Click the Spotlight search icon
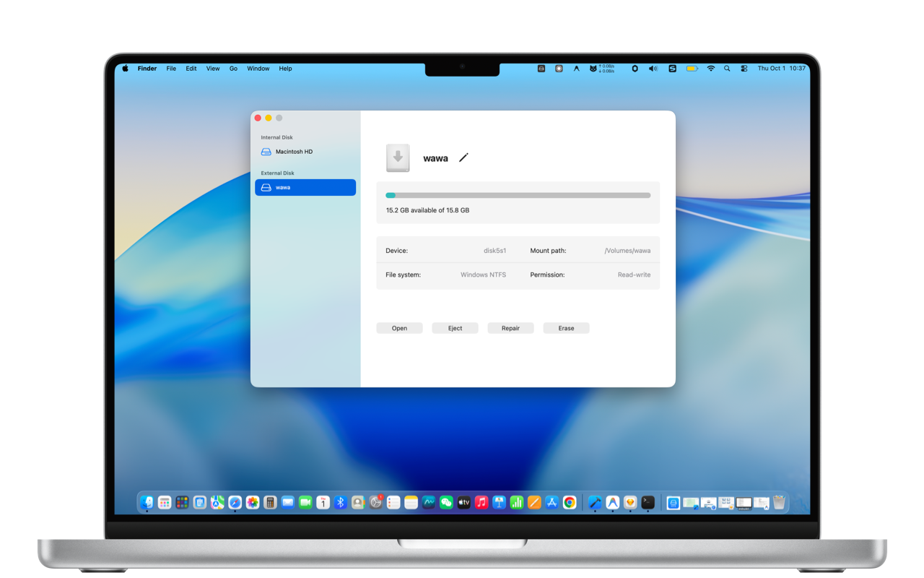This screenshot has height=578, width=924. pyautogui.click(x=727, y=69)
